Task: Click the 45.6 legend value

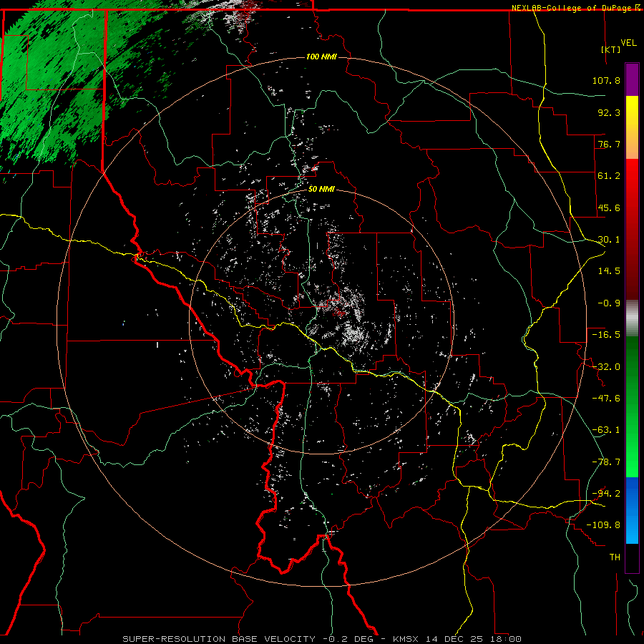Action: 609,208
